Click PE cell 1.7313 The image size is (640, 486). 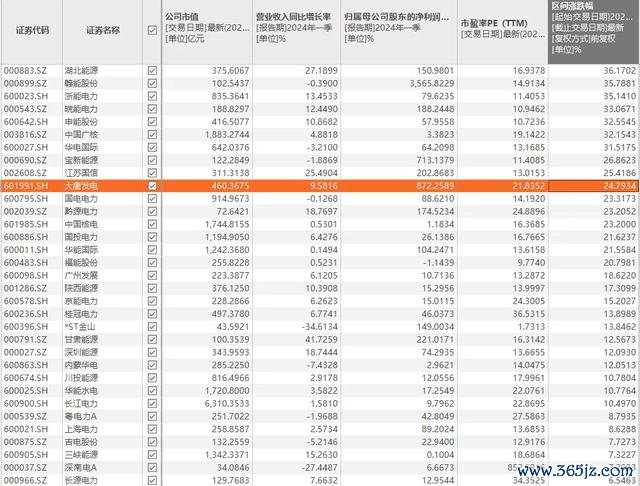click(531, 327)
